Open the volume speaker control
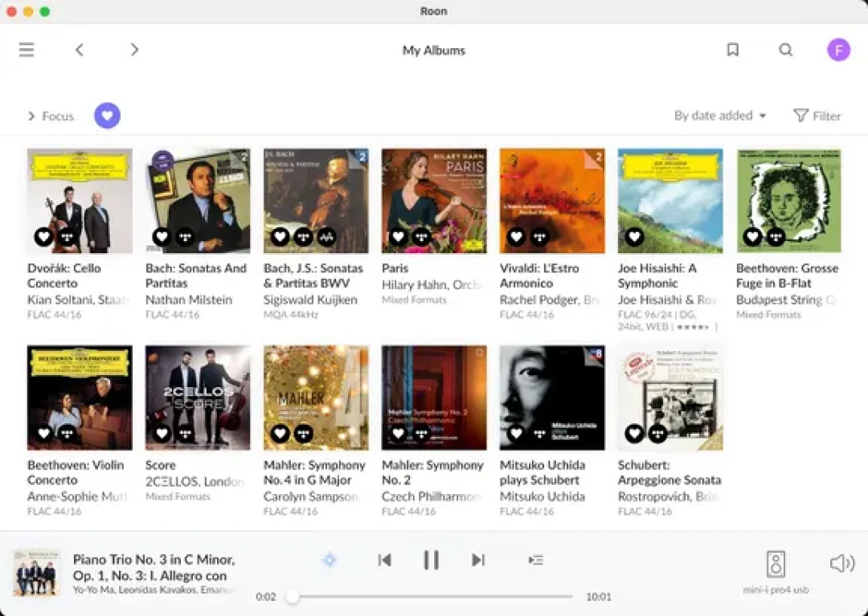The height and width of the screenshot is (616, 868). 842,564
